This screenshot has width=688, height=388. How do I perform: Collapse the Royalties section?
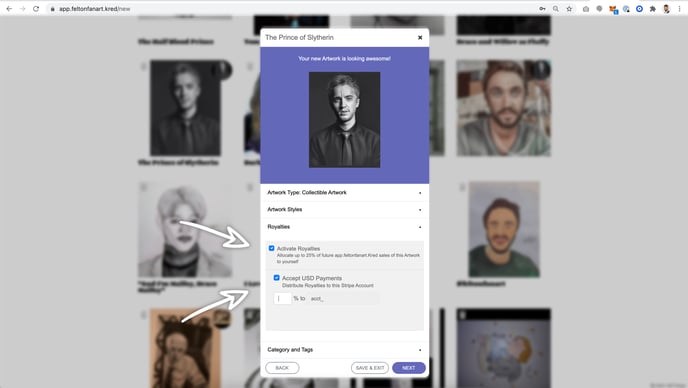click(344, 227)
